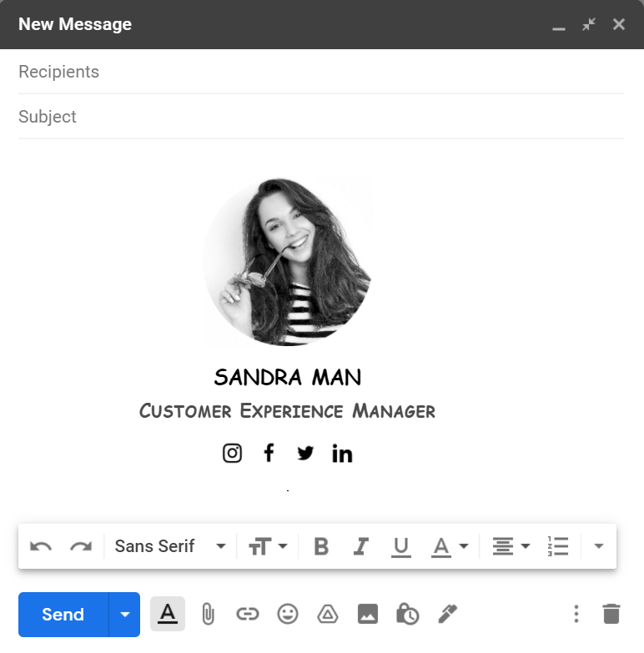Toggle underline formatting
This screenshot has height=653, width=644.
[400, 546]
